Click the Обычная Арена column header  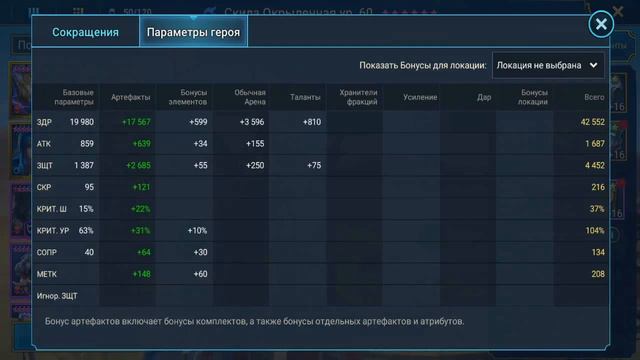pyautogui.click(x=250, y=97)
